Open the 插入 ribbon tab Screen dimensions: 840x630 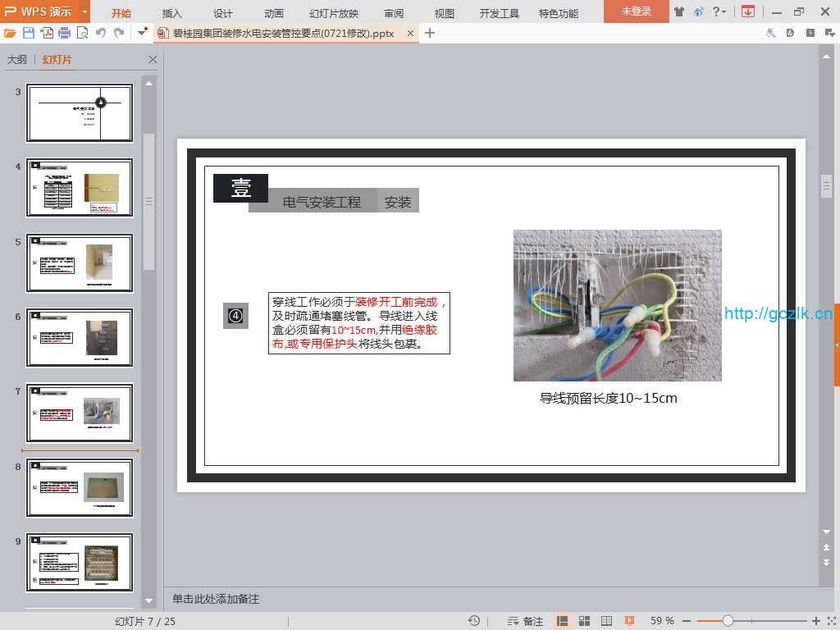[172, 13]
